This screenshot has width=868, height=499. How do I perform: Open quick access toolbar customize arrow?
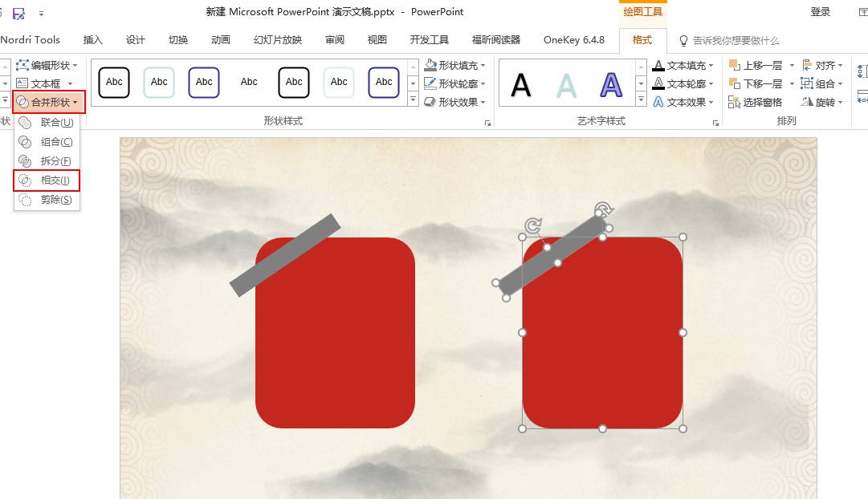click(41, 13)
